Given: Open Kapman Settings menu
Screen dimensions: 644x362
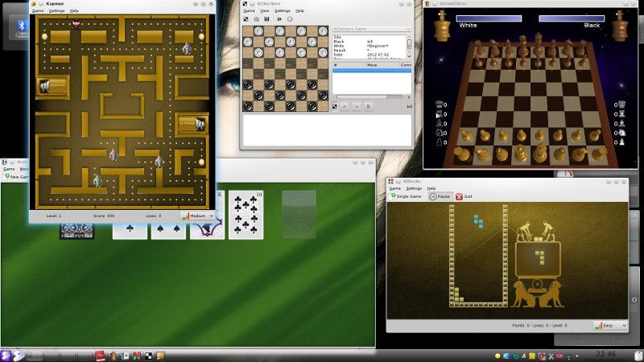Looking at the screenshot, I should [x=56, y=10].
